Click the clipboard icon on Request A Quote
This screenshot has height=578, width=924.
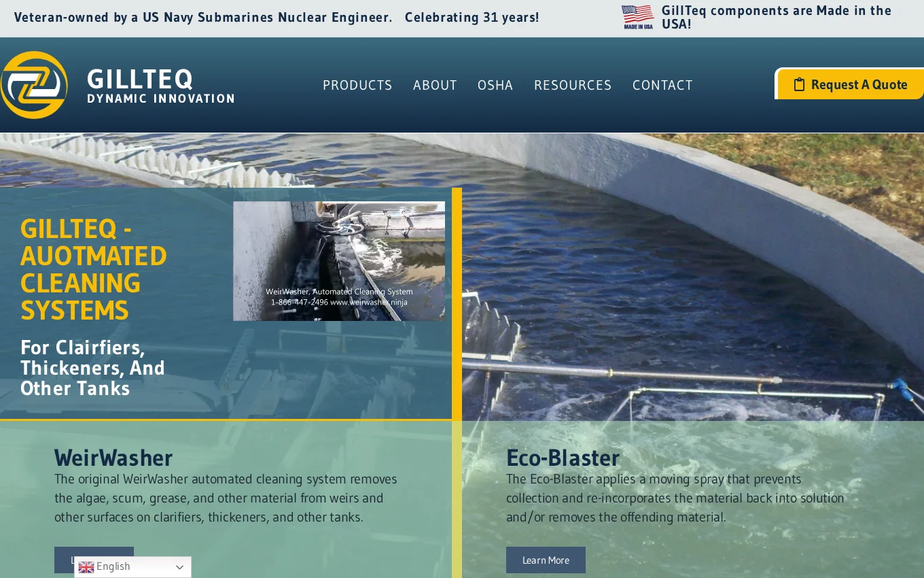(x=799, y=85)
